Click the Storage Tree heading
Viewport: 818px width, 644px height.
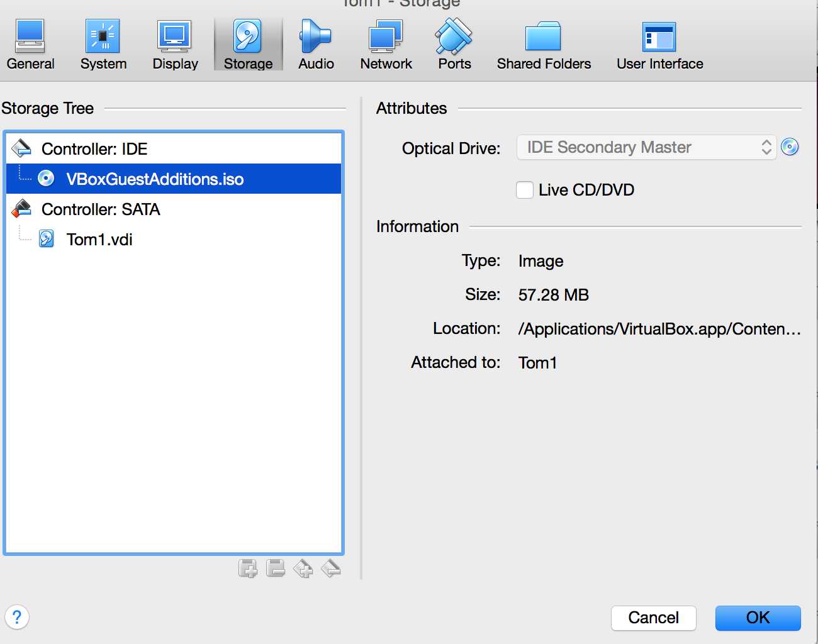47,108
